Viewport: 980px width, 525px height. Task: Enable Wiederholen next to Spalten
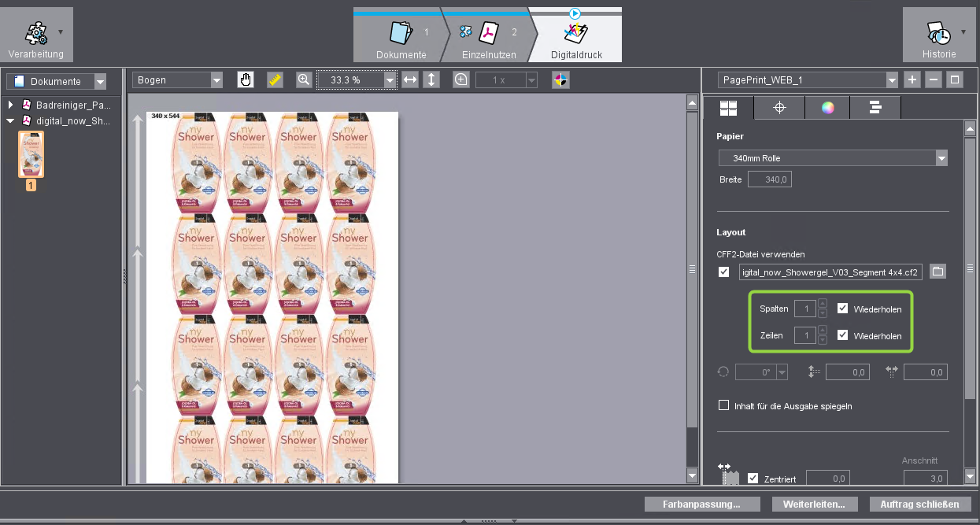pos(842,309)
